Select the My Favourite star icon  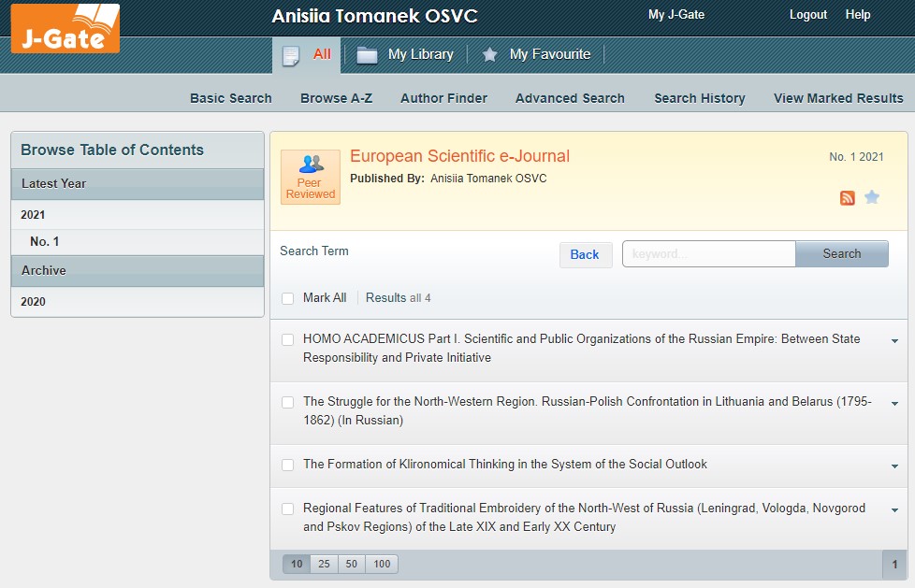(489, 55)
